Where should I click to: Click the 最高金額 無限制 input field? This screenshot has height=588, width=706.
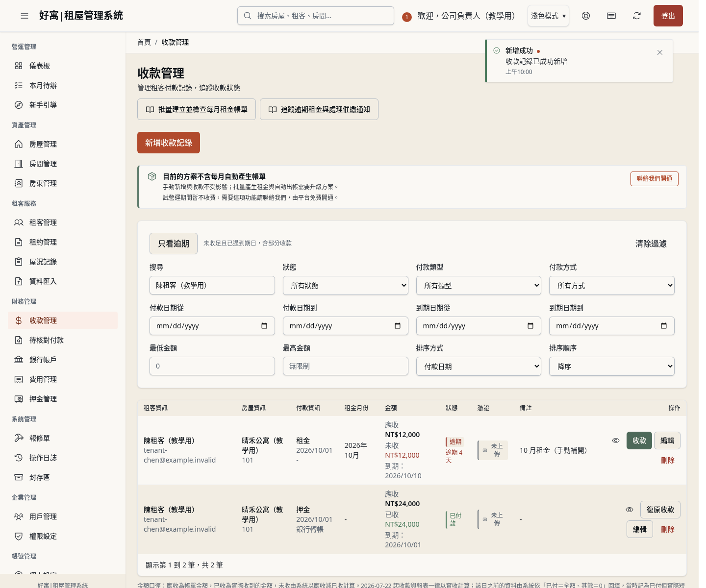346,366
